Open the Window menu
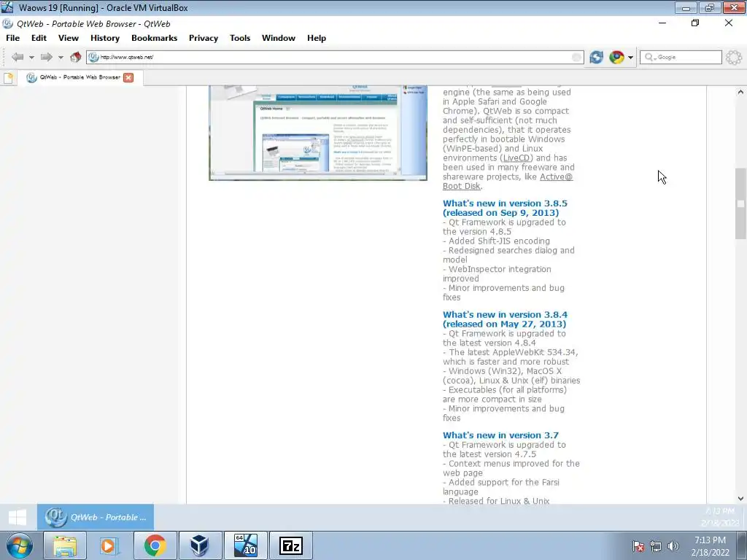Viewport: 747px width, 560px height. point(279,38)
